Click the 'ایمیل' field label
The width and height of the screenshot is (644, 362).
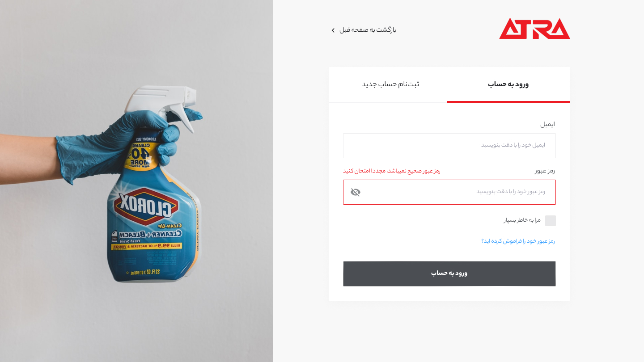[x=547, y=124]
